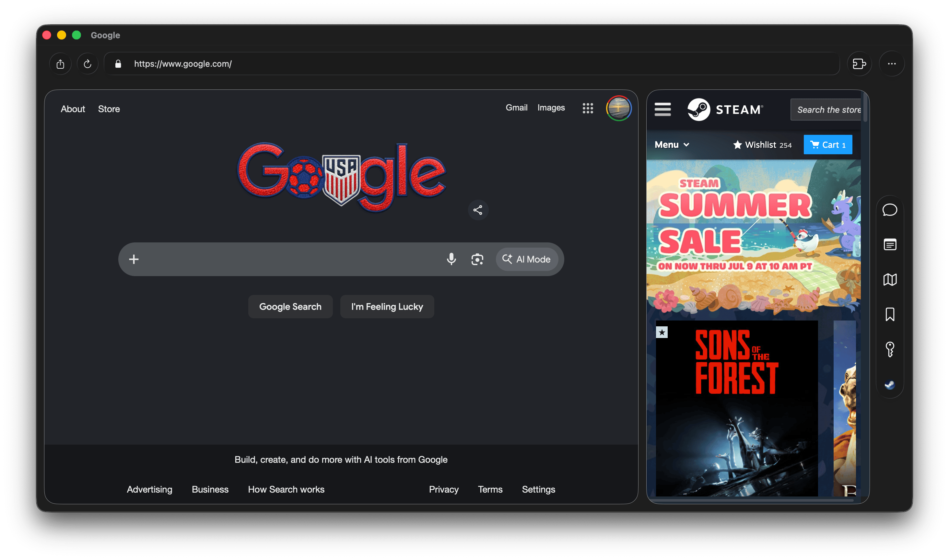Minimize the window with the yellow button
949x560 pixels.
pyautogui.click(x=62, y=35)
